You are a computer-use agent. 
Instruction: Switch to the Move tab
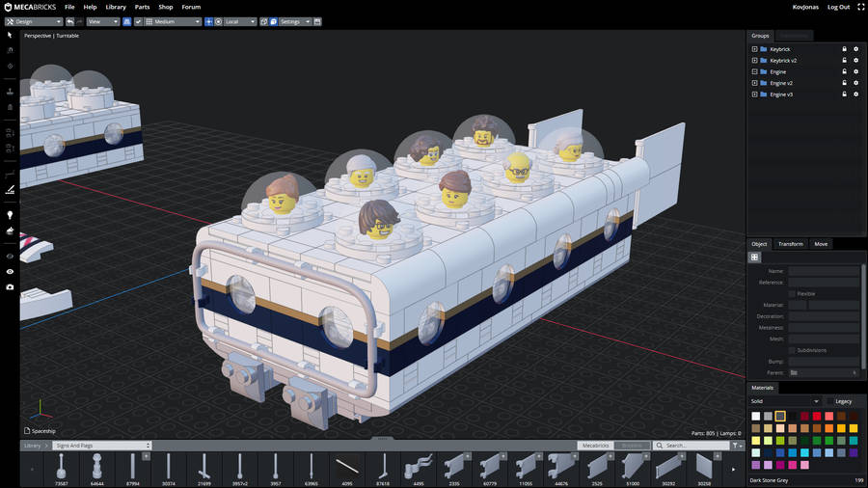point(821,244)
